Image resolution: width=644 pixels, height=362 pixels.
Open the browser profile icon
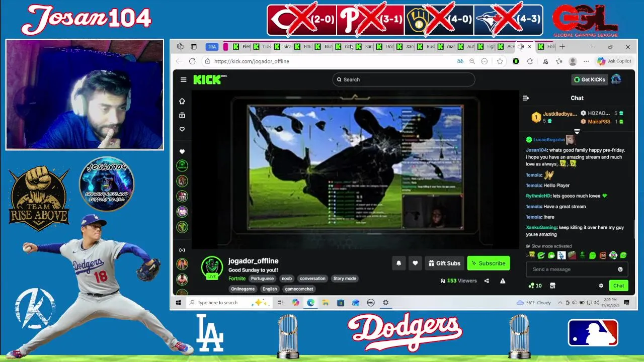(x=573, y=61)
